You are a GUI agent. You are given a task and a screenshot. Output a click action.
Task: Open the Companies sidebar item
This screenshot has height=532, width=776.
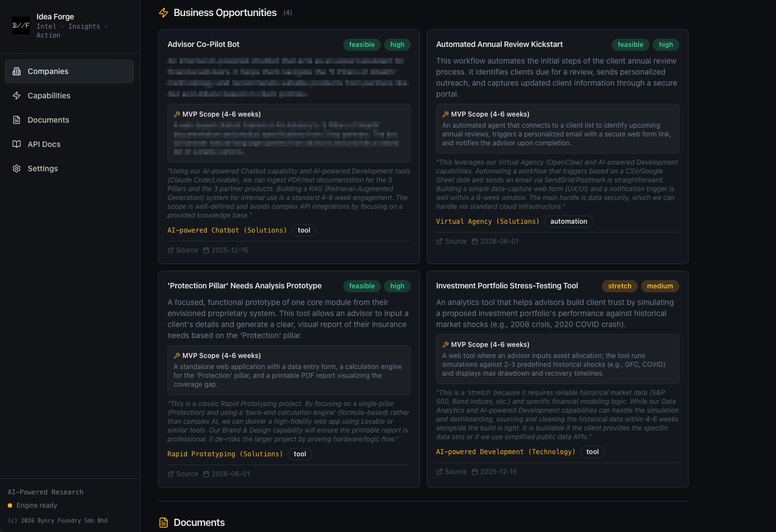coord(69,71)
